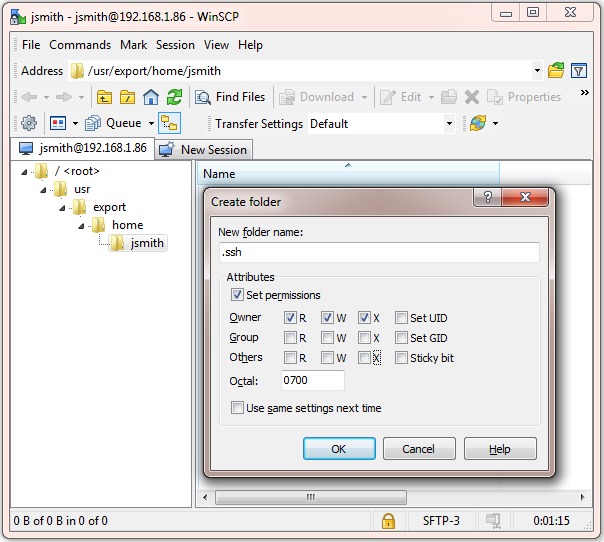Enable Others X permission checkbox
Viewport: 604px width, 542px height.
(x=364, y=357)
